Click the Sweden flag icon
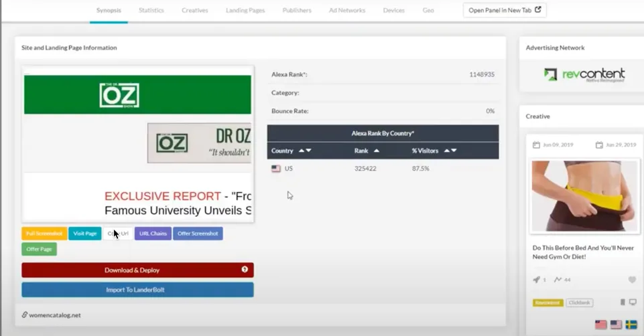Viewport: 644px width, 336px height. 631,325
